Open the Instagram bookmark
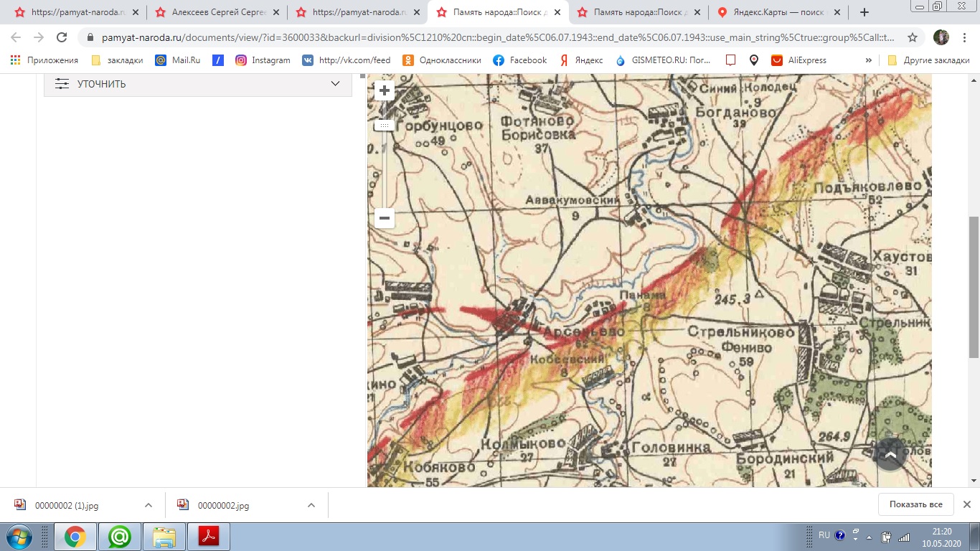 pos(263,60)
